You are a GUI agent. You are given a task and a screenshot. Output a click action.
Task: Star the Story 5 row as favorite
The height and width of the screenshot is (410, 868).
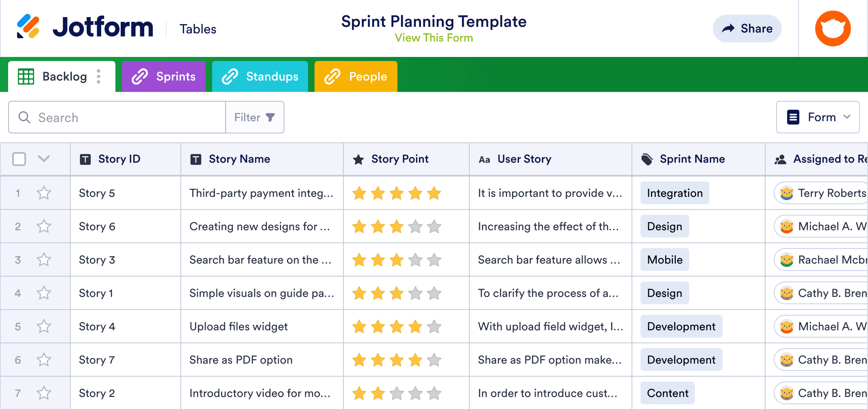click(44, 193)
